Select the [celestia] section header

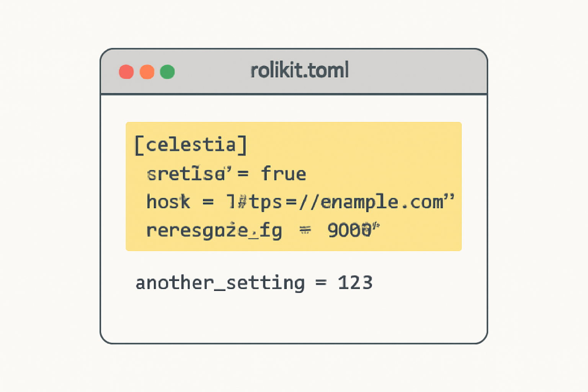click(x=191, y=145)
